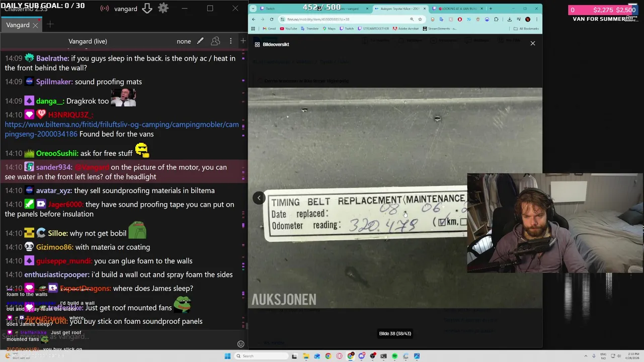Click the vangard account name in Chatterino
The width and height of the screenshot is (644, 362).
[125, 9]
